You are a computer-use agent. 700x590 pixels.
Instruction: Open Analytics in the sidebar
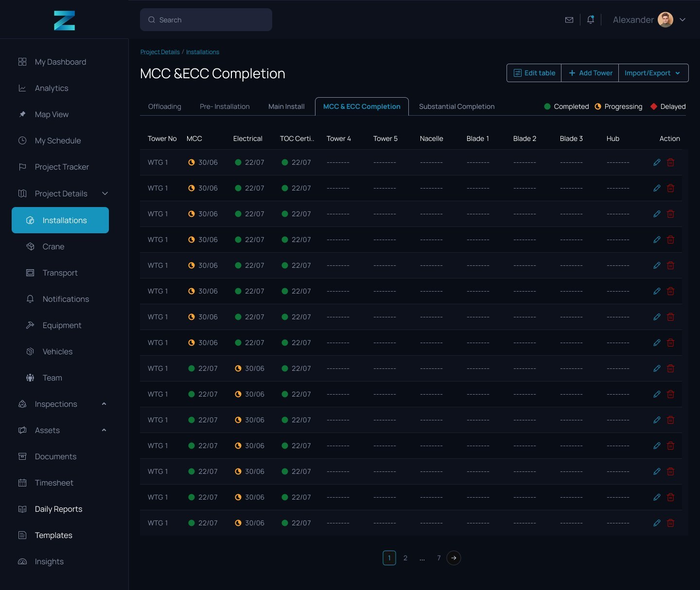52,88
